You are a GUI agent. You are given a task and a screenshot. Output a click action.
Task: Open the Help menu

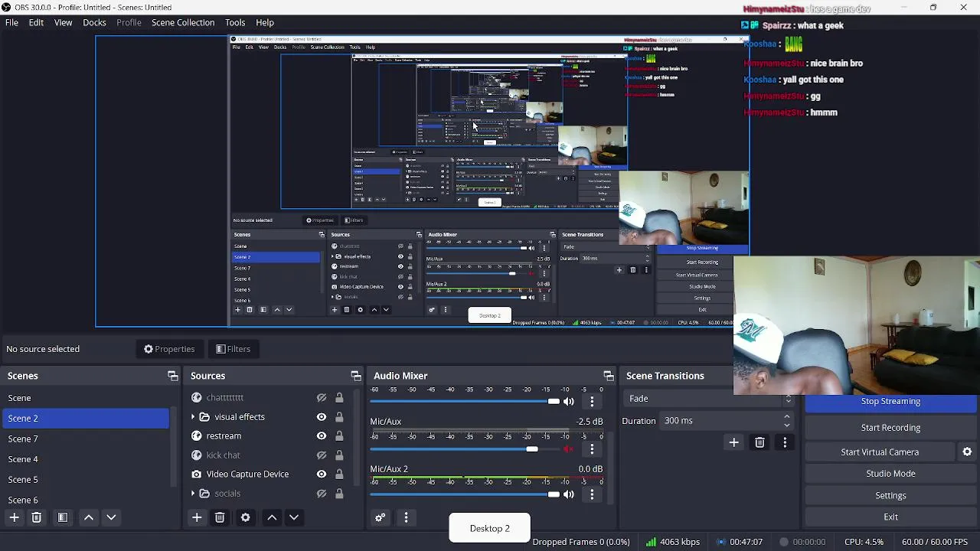(265, 22)
